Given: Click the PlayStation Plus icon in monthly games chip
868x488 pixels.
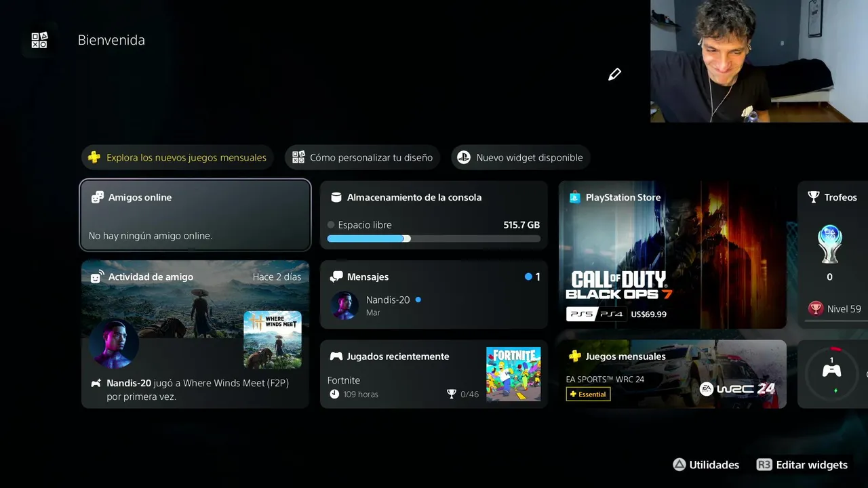Looking at the screenshot, I should click(95, 157).
